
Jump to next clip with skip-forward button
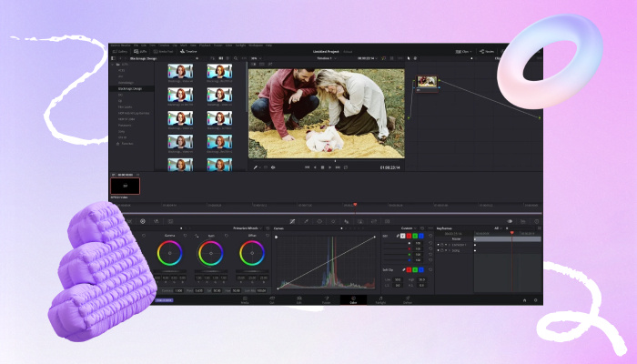coord(338,167)
